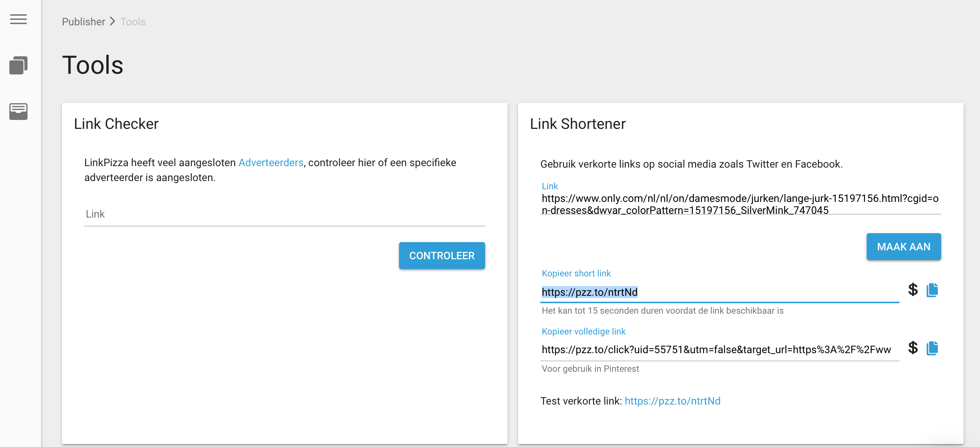Viewport: 980px width, 447px height.
Task: Click the Tools breadcrumb item
Action: [x=133, y=22]
